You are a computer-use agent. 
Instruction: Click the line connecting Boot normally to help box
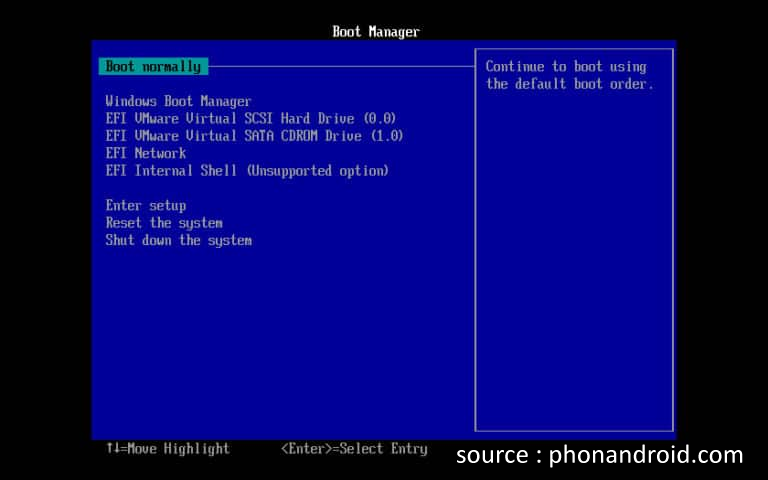tap(340, 67)
